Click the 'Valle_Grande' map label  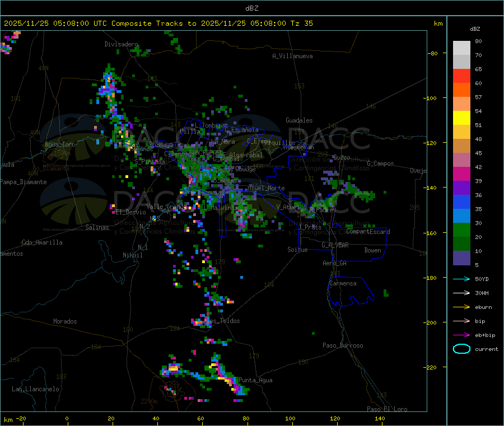pos(166,207)
